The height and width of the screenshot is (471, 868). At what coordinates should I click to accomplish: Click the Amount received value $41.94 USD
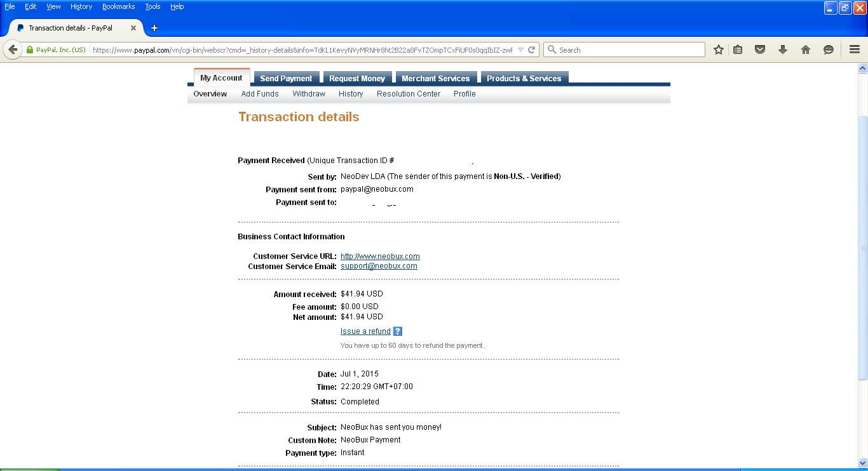(362, 294)
